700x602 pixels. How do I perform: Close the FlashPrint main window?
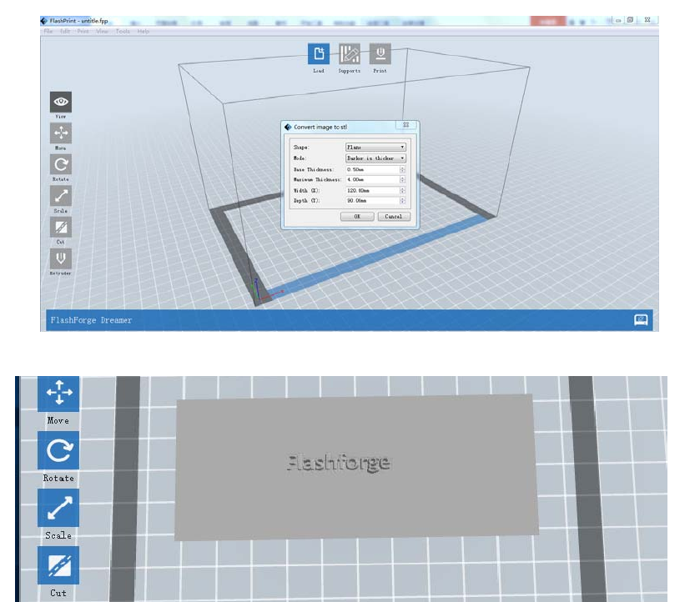point(647,20)
